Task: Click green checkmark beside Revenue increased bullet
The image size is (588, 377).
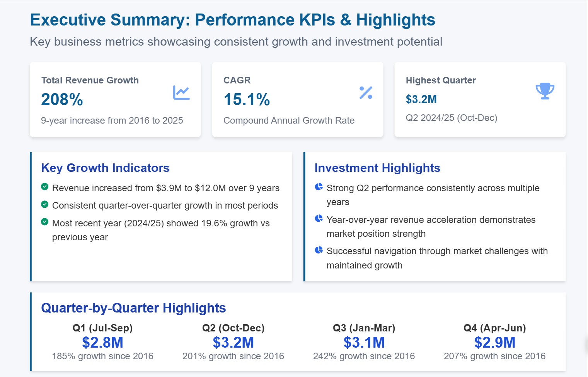Action: pos(45,187)
